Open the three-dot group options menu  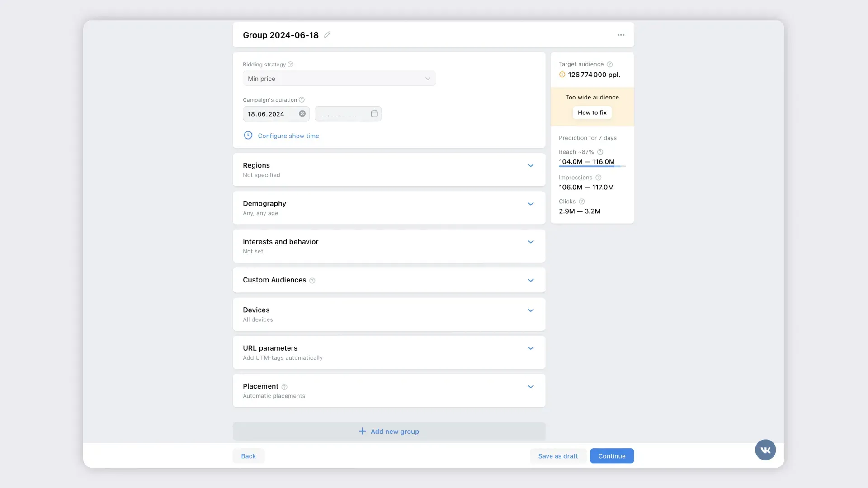click(x=621, y=35)
